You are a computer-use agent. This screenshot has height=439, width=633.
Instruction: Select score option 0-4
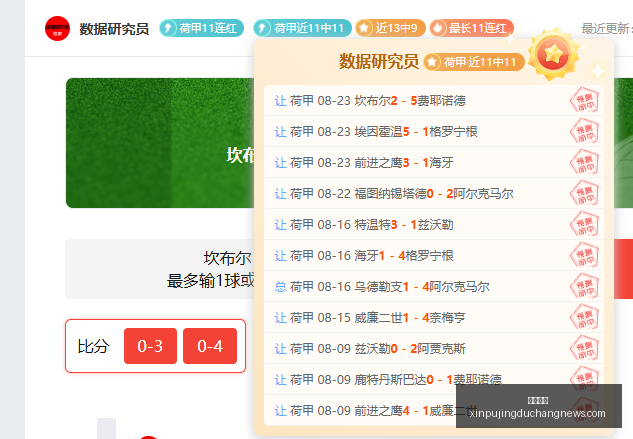[x=210, y=346]
